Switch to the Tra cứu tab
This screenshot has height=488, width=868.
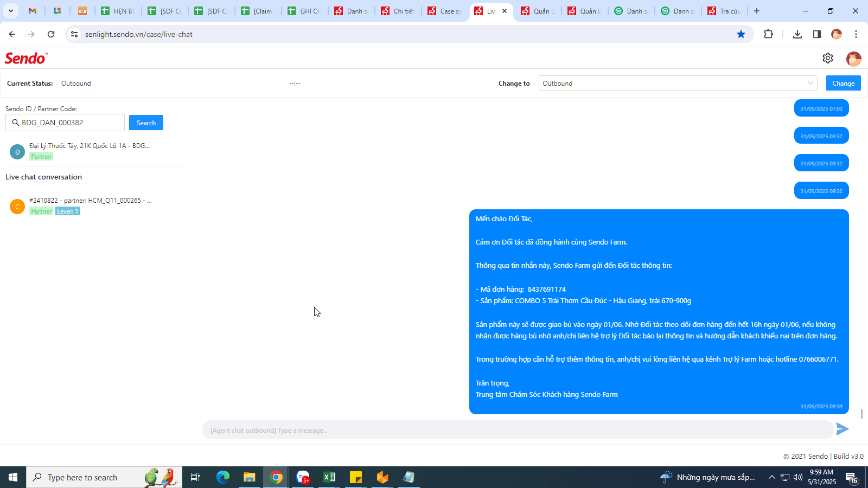(x=725, y=11)
